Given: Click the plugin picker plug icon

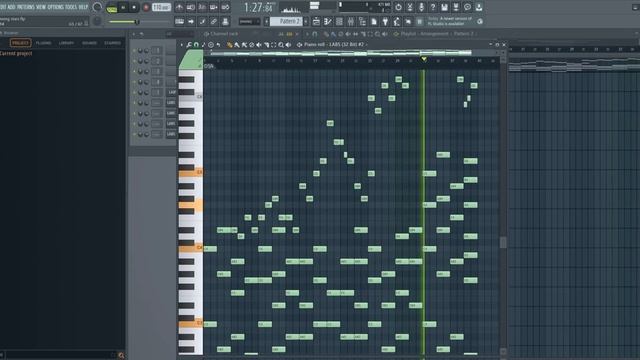Looking at the screenshot, I should pyautogui.click(x=385, y=21).
